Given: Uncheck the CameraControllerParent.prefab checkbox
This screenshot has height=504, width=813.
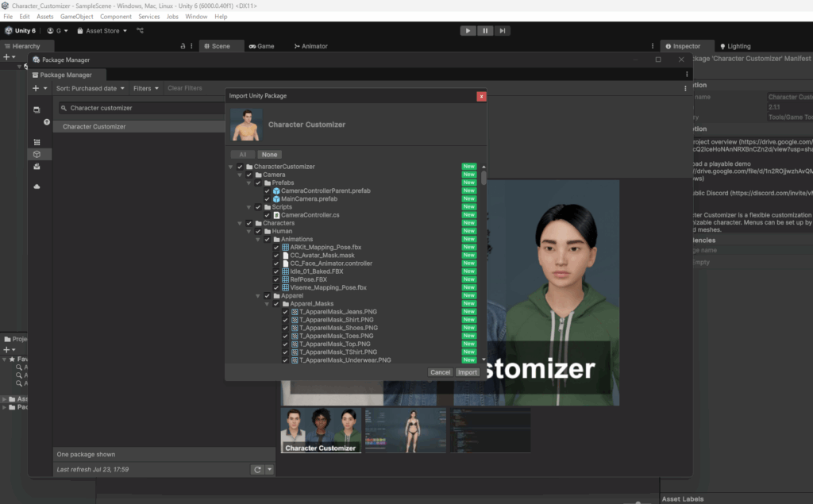Looking at the screenshot, I should tap(267, 190).
